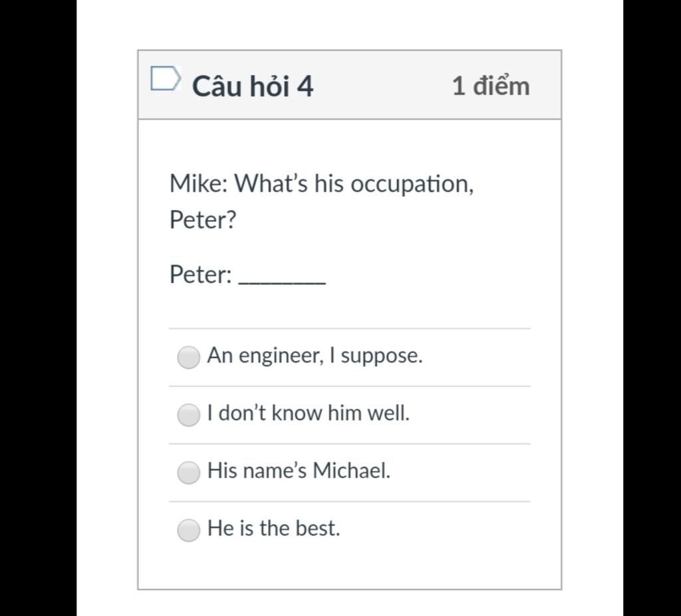Click the word 'What's' in Mike's question

pos(271,183)
